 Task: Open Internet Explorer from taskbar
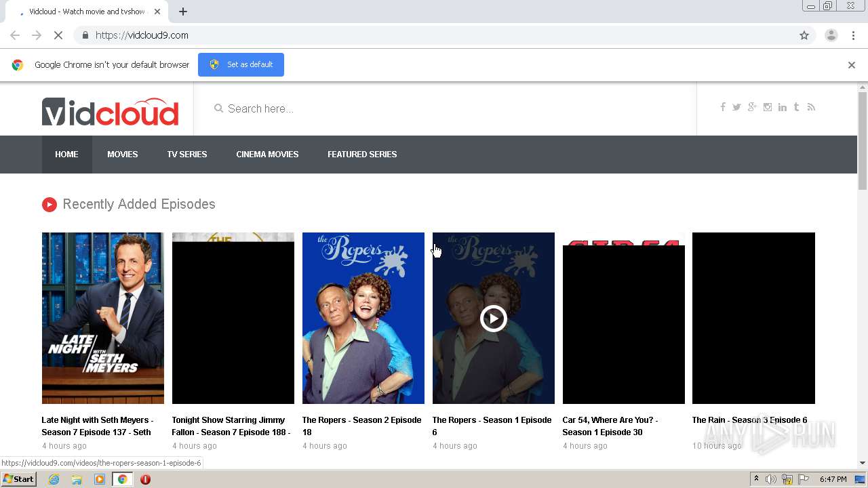[x=54, y=479]
